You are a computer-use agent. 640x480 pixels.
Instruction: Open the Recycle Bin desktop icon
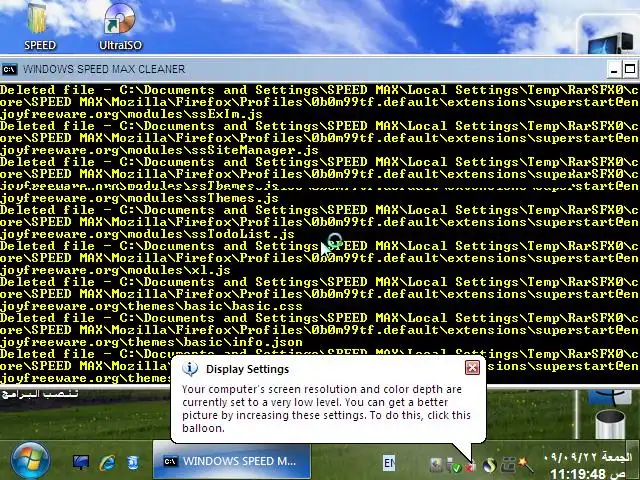609,424
